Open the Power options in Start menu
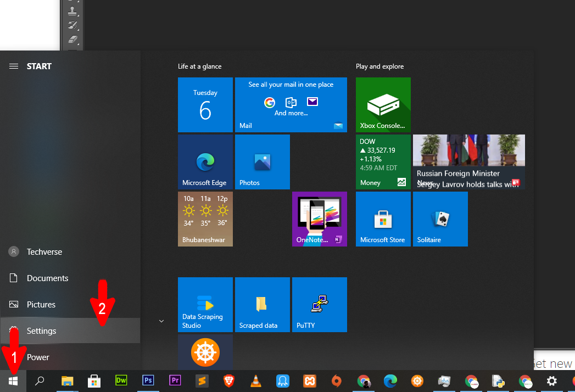Screen dimensions: 575x392 click(70, 357)
